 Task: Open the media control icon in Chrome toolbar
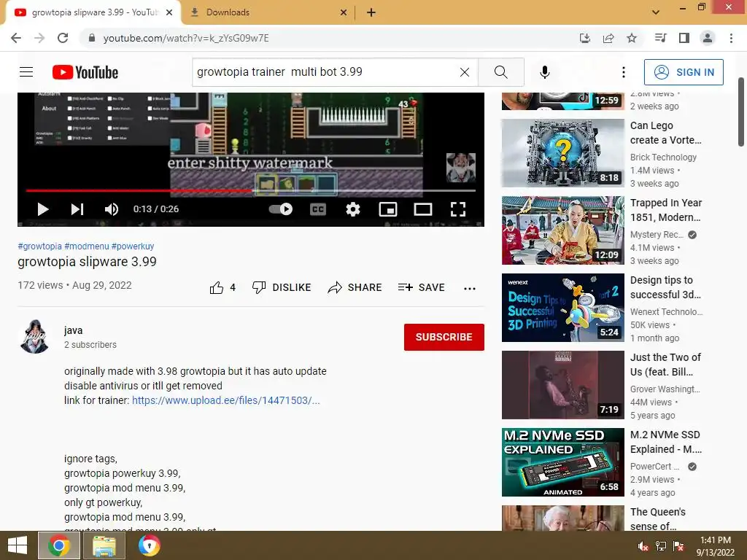pyautogui.click(x=661, y=38)
